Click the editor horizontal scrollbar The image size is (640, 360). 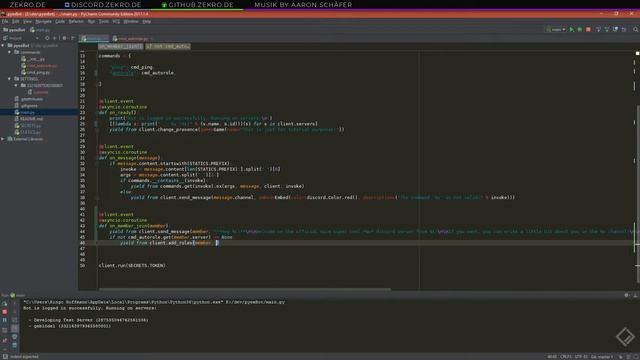tap(245, 290)
